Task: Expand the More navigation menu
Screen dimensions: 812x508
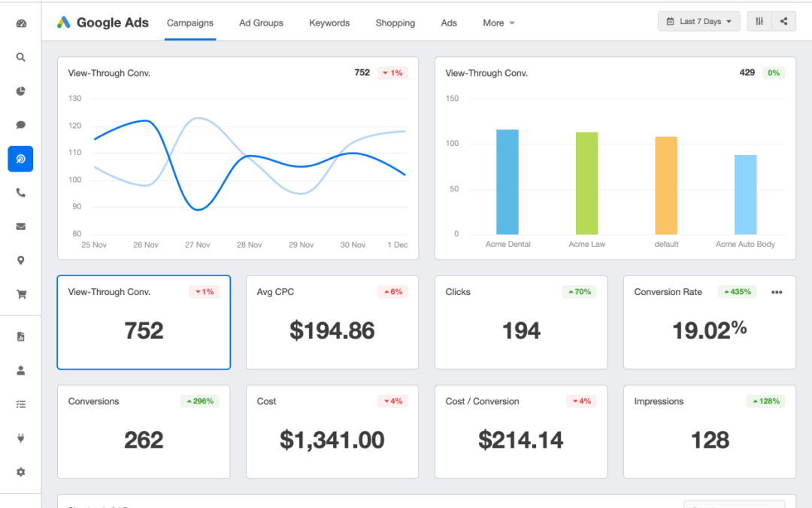Action: (x=498, y=23)
